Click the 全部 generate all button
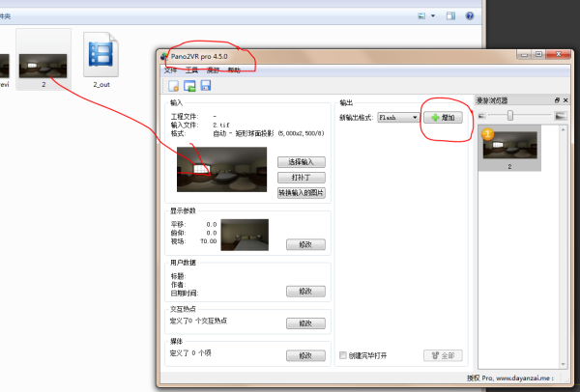Viewport: 580px width, 392px height. click(x=443, y=355)
